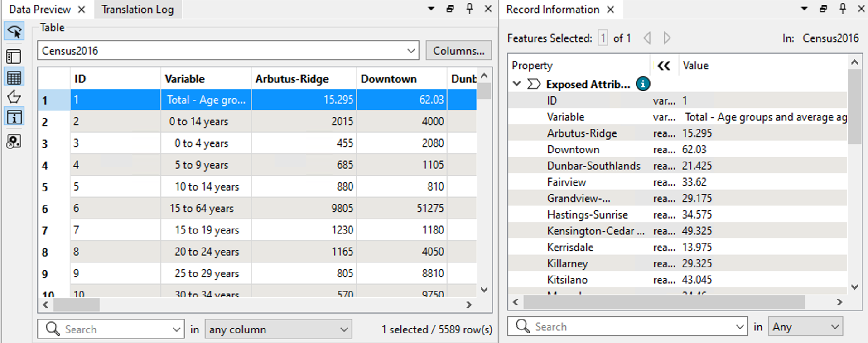Select the Killarney property row
This screenshot has width=868, height=343.
click(677, 263)
